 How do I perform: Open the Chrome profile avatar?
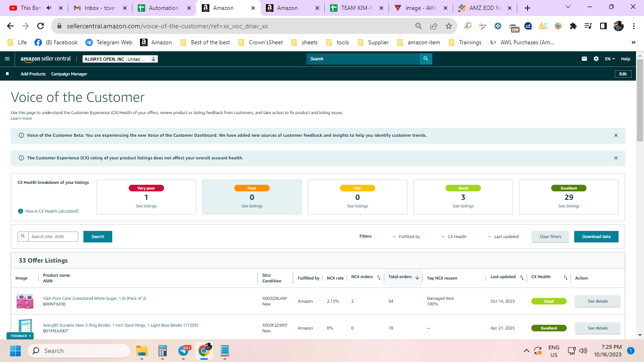click(x=619, y=26)
